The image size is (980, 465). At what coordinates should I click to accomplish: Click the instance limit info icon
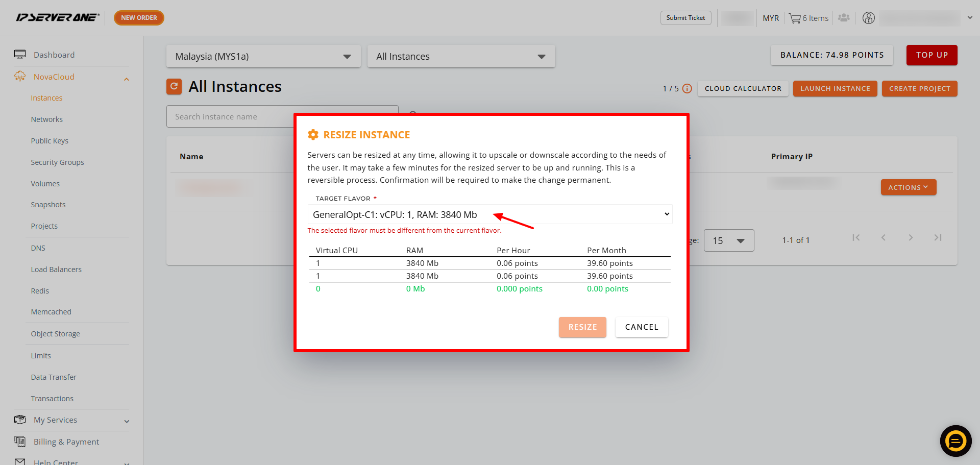pyautogui.click(x=687, y=88)
